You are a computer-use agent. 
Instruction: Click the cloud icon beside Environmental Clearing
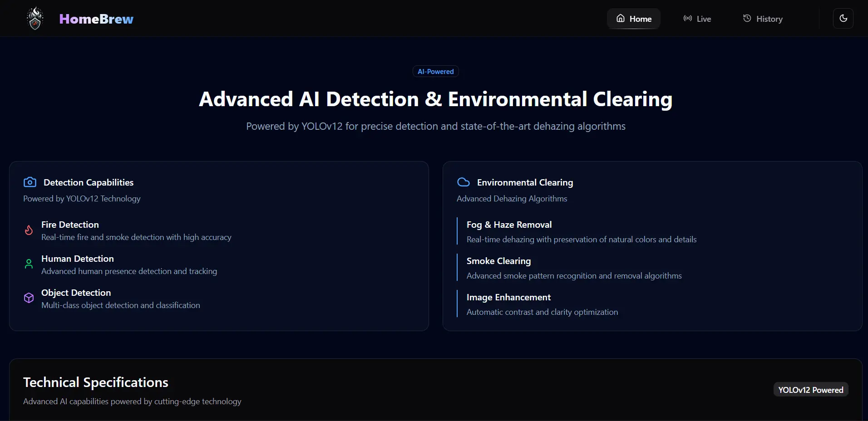(463, 182)
